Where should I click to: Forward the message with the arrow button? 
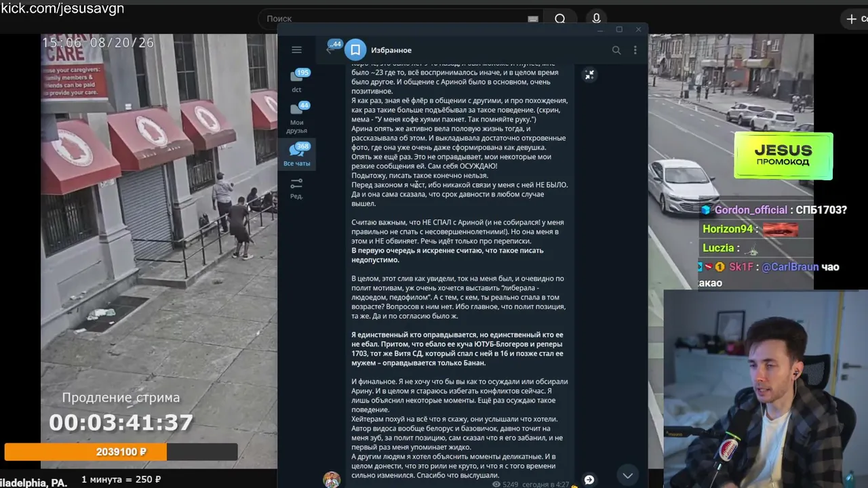589,480
